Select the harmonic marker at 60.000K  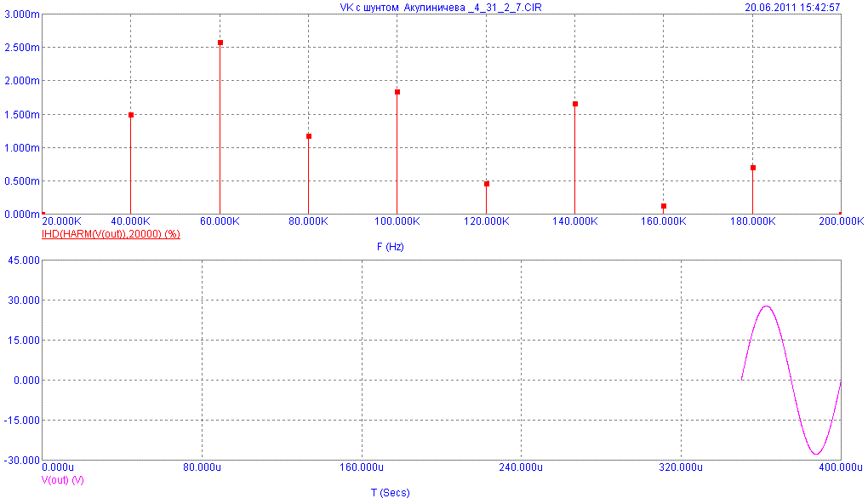[x=220, y=43]
